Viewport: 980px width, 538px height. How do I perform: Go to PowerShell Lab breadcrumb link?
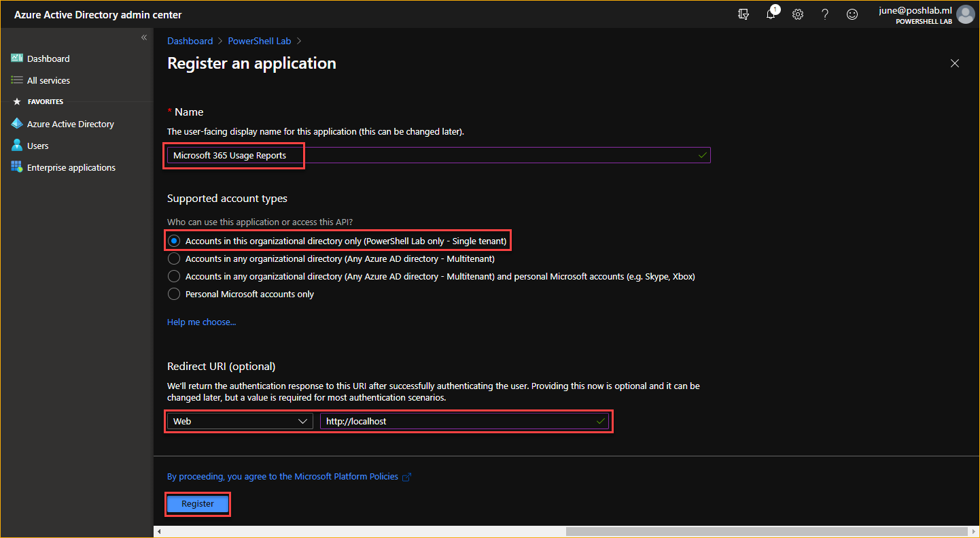(260, 41)
